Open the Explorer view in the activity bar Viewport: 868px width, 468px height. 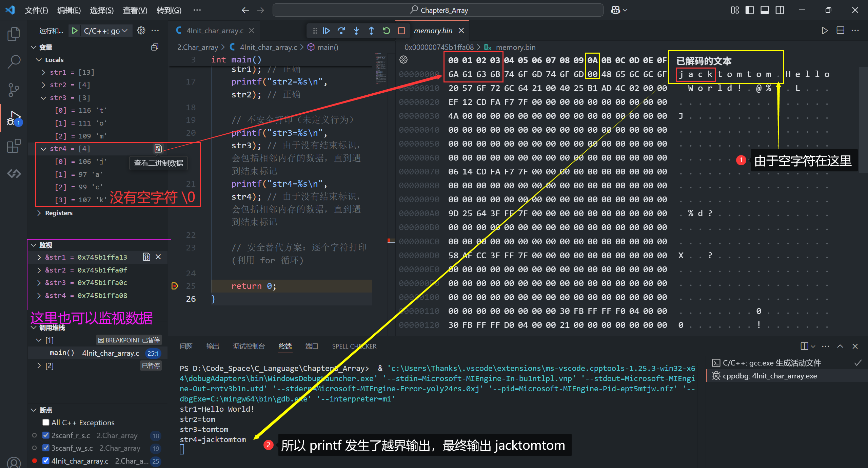[x=14, y=34]
